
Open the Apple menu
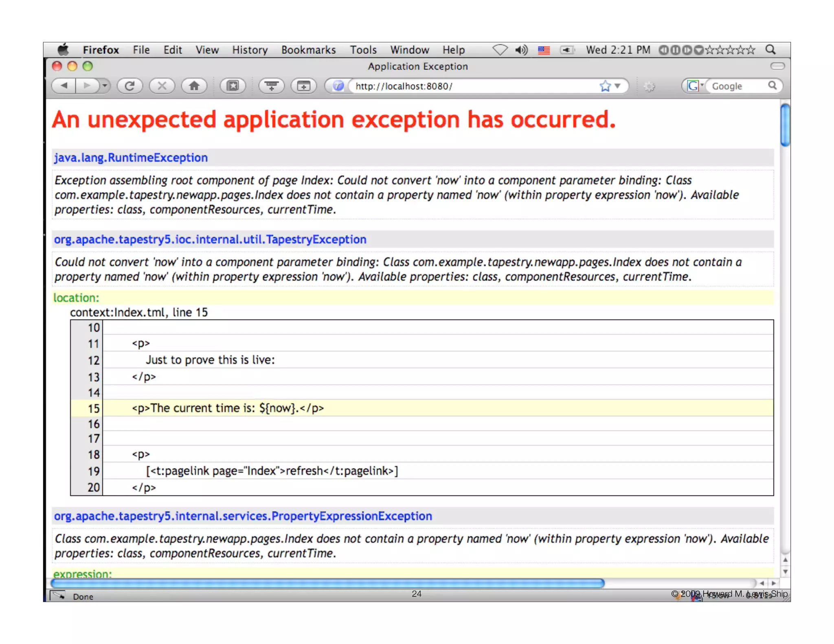tap(63, 50)
